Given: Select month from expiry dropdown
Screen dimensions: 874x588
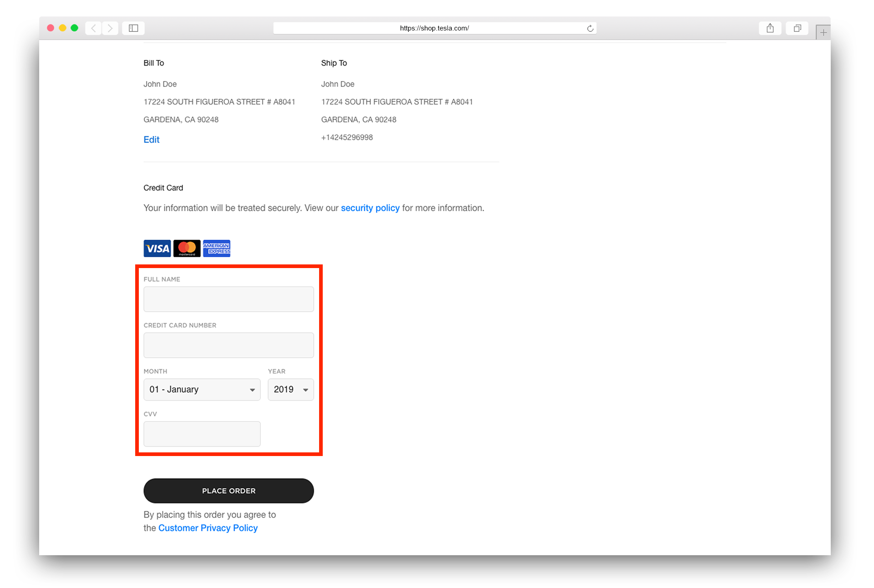Looking at the screenshot, I should [201, 390].
